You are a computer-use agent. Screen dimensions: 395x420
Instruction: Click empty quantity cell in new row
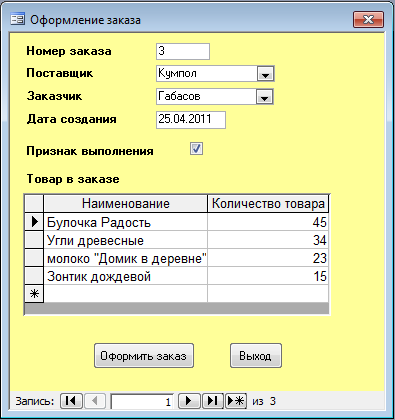click(268, 294)
